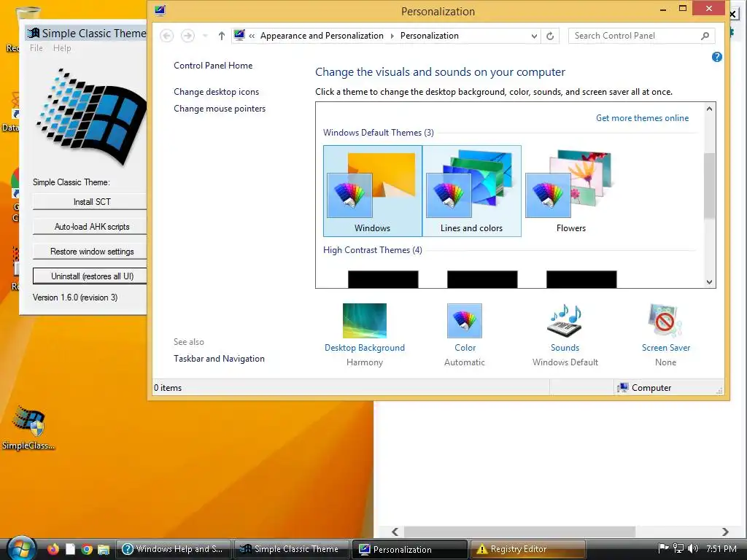The width and height of the screenshot is (747, 560).
Task: Click the blank document quick launch icon
Action: pyautogui.click(x=70, y=549)
